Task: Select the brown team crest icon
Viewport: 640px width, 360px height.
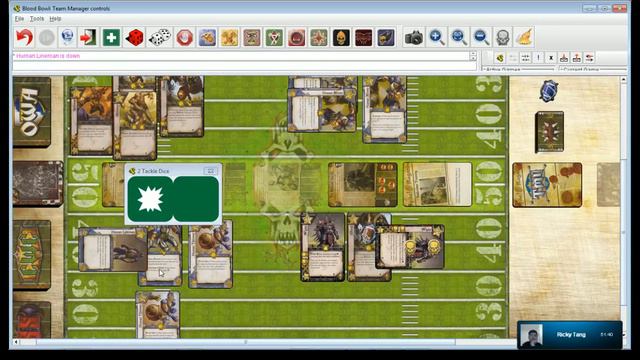Action: click(252, 38)
